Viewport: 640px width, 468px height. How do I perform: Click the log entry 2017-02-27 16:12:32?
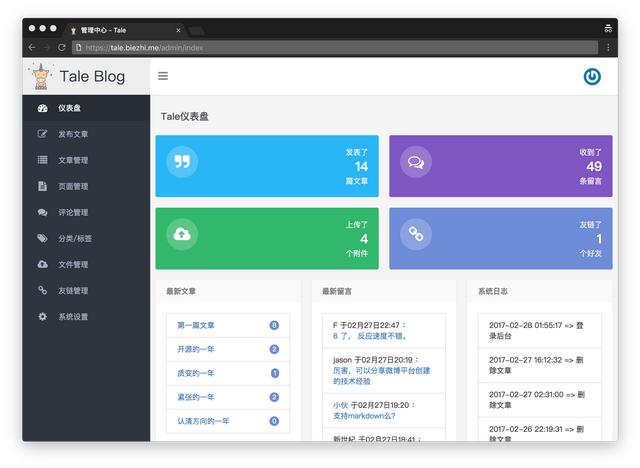pyautogui.click(x=540, y=365)
